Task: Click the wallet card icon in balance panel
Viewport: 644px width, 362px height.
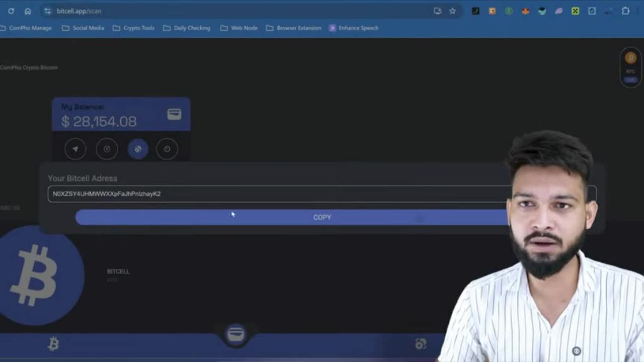Action: 174,114
